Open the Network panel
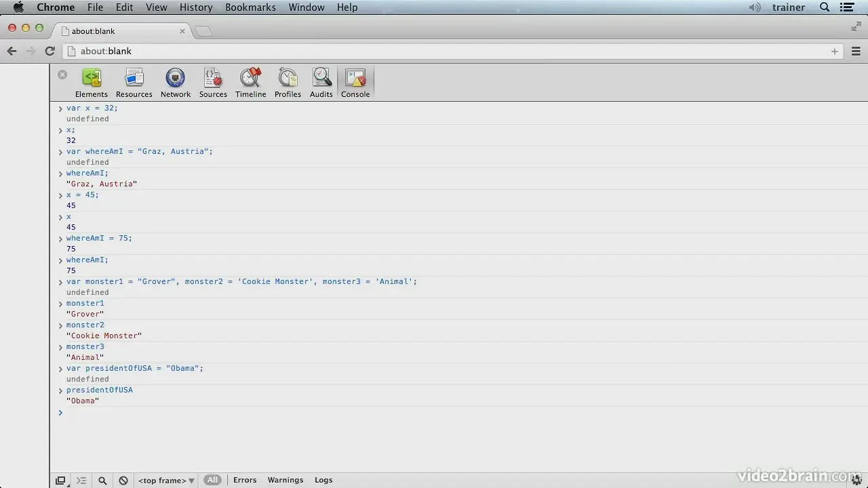 click(x=176, y=83)
